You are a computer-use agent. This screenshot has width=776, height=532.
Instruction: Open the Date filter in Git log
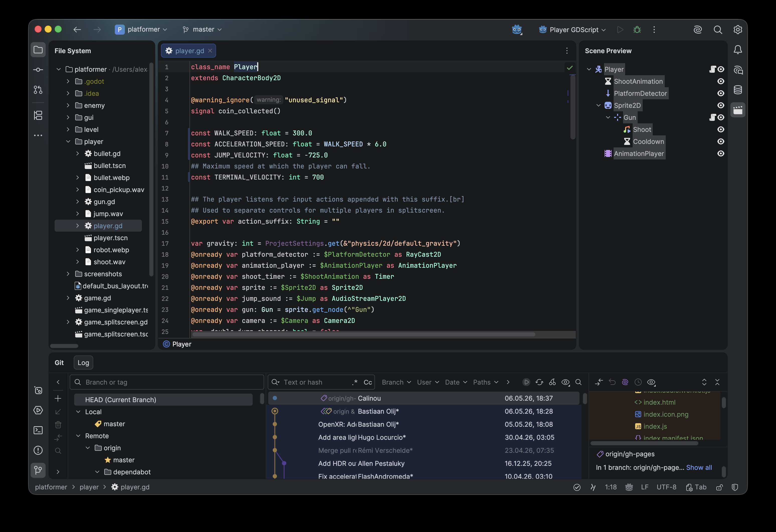point(456,382)
